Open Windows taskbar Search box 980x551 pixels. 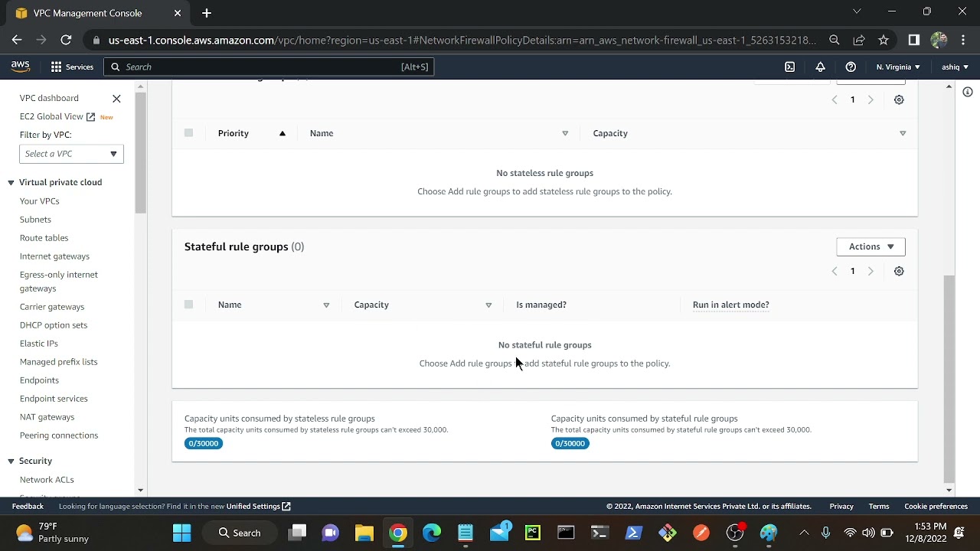tap(239, 533)
